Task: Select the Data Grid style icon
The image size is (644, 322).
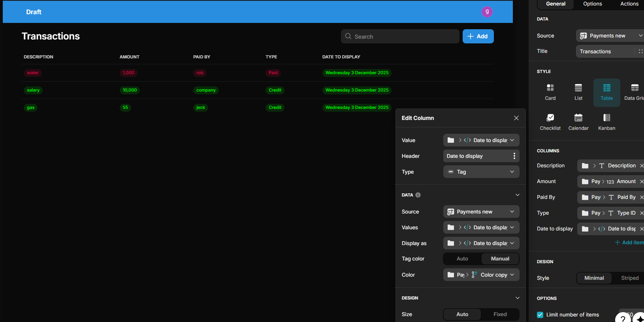Action: tap(635, 92)
